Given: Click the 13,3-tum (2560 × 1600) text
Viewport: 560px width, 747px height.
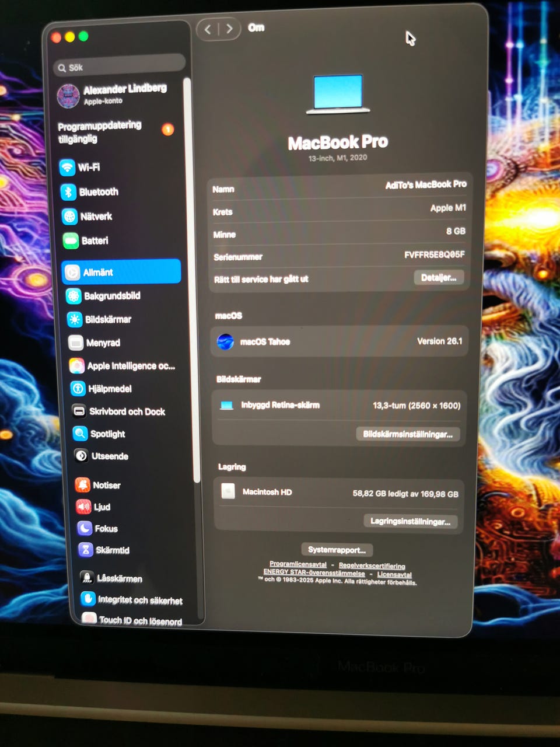Looking at the screenshot, I should [416, 406].
